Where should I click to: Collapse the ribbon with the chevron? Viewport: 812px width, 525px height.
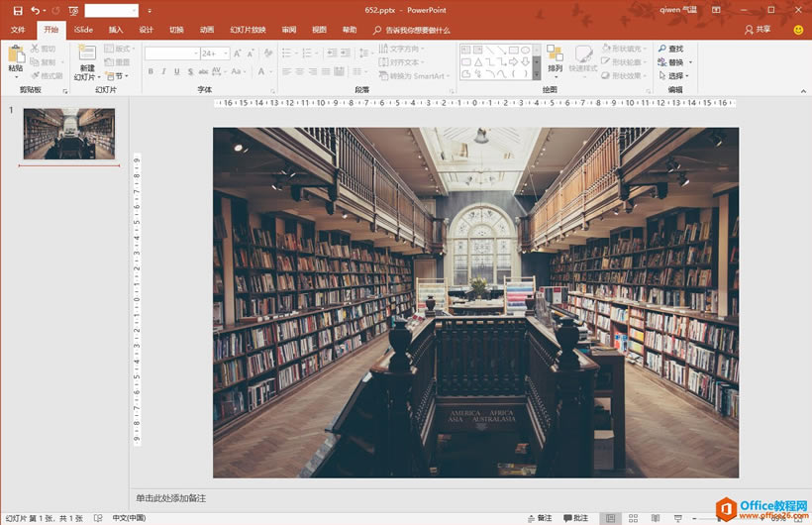click(803, 91)
